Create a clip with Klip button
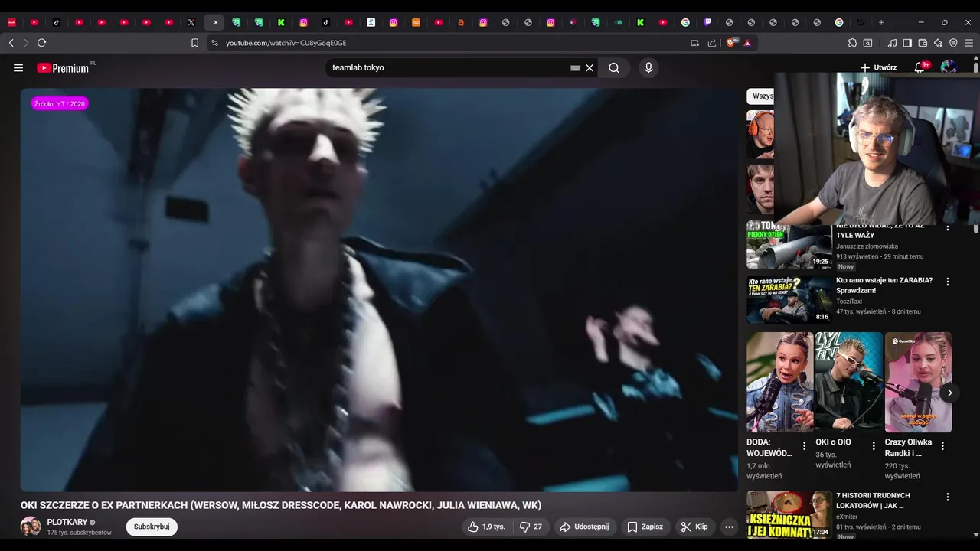The height and width of the screenshot is (551, 980). point(694,527)
